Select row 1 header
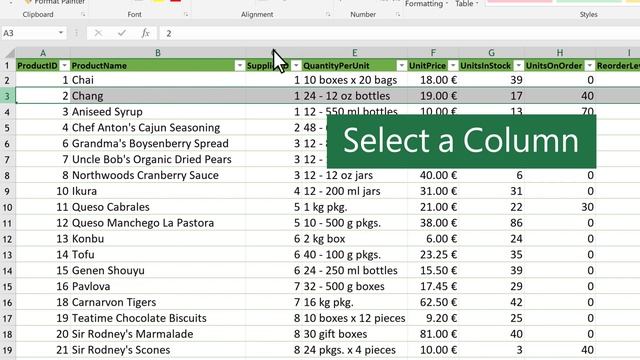The image size is (640, 360). (7, 66)
